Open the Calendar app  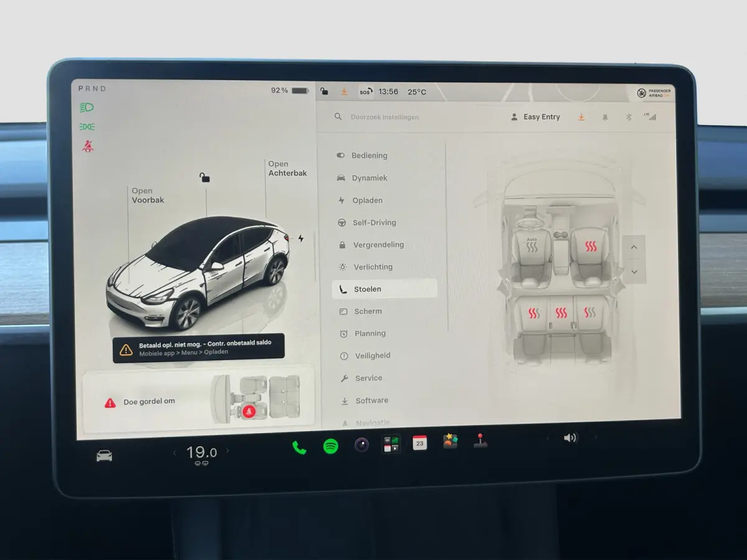pyautogui.click(x=420, y=442)
